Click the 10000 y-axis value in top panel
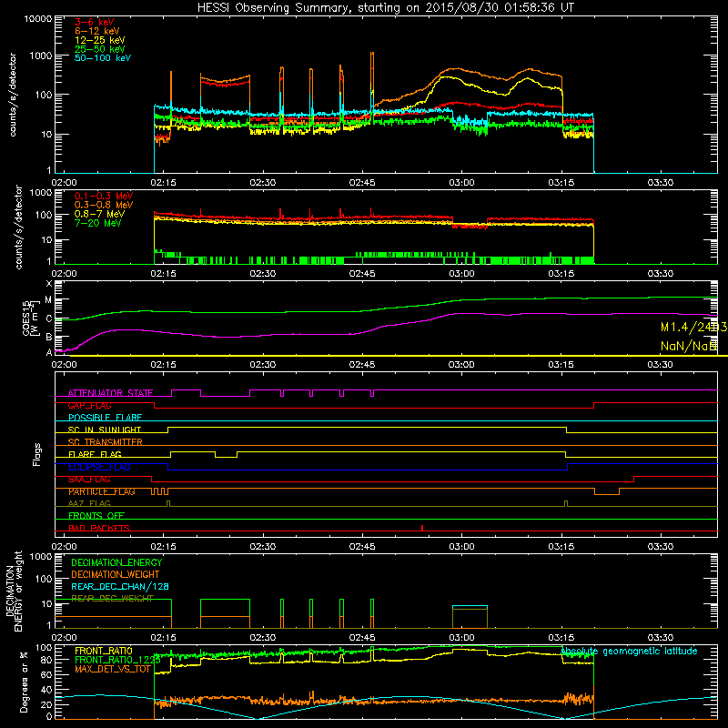 (x=38, y=19)
